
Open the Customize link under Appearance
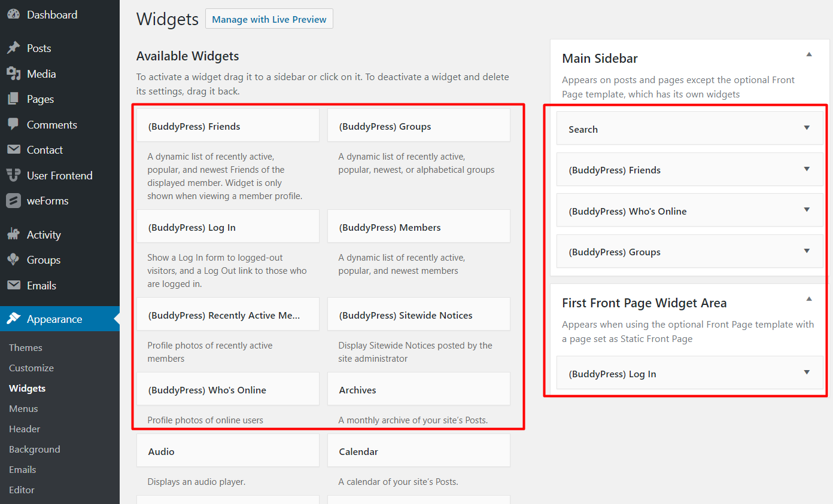[x=31, y=368]
